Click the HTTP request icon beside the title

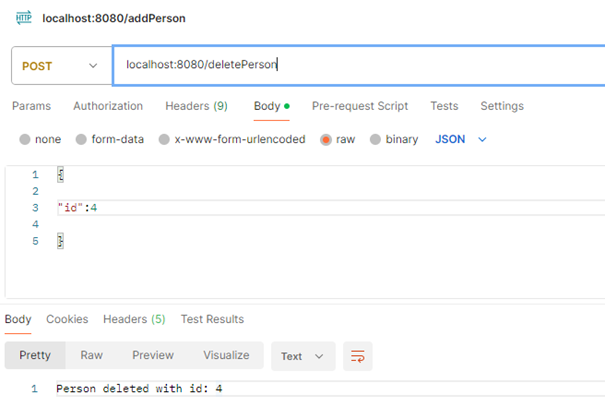(x=23, y=18)
